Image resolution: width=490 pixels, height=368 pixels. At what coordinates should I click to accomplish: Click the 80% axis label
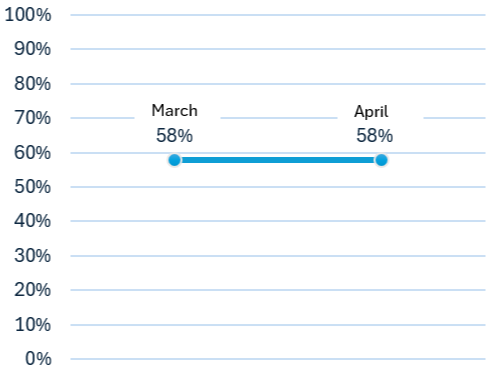point(32,84)
